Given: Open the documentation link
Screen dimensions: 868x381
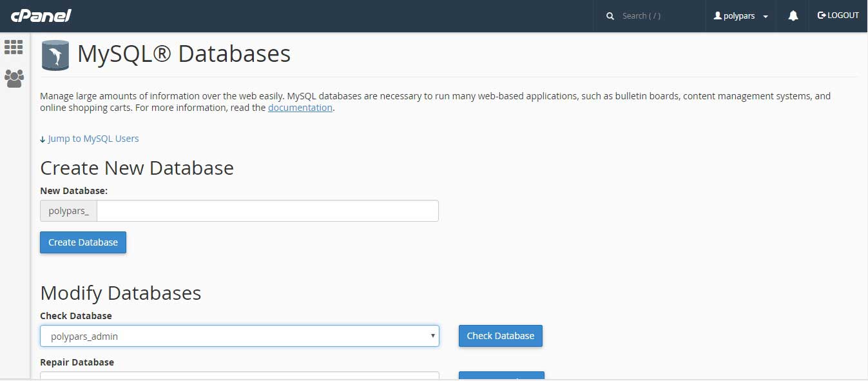Looking at the screenshot, I should pyautogui.click(x=300, y=108).
